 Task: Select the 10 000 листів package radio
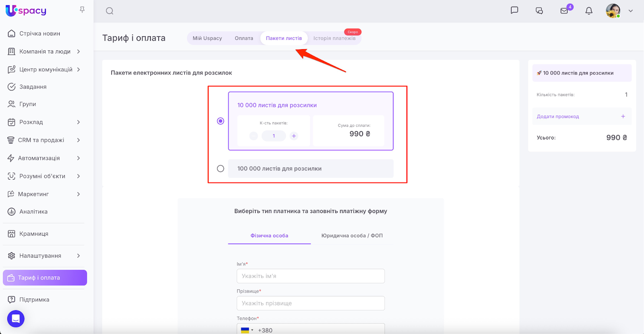(221, 121)
